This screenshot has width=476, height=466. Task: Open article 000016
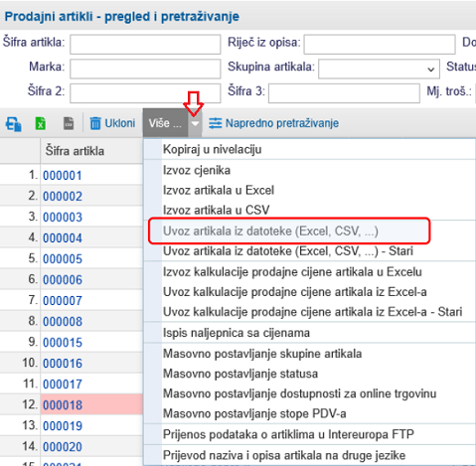[x=63, y=363]
